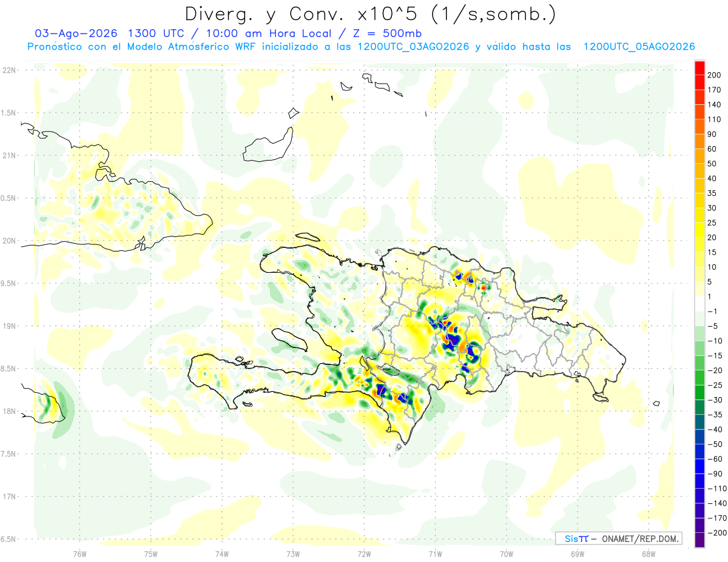This screenshot has height=562, width=728.
Task: Click the -15 legend value
Action: click(716, 356)
